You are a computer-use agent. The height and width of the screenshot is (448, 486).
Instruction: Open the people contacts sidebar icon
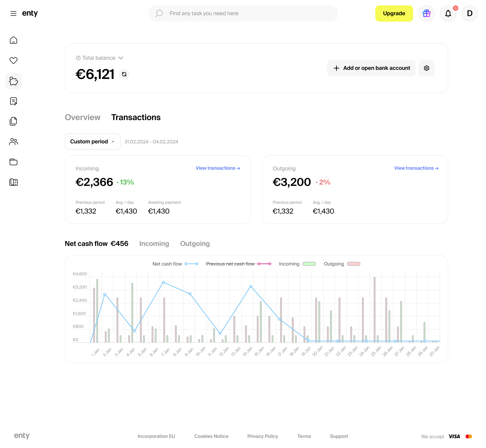pos(13,142)
